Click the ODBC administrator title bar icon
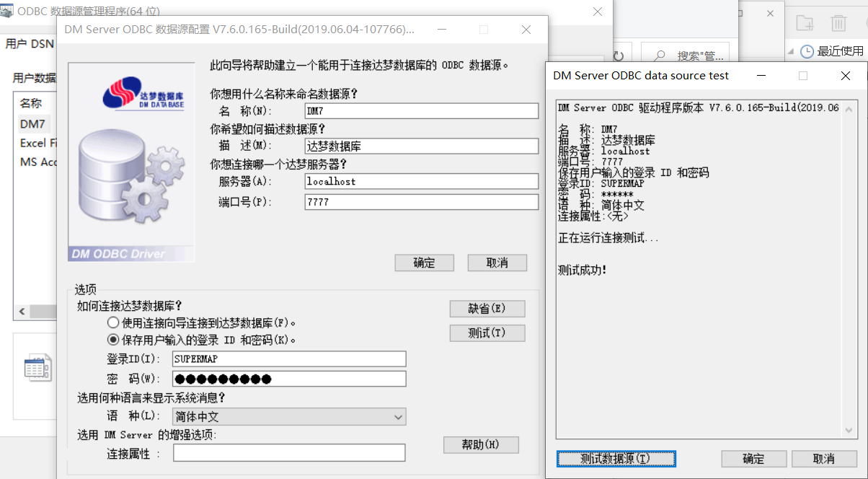The image size is (868, 479). click(x=6, y=11)
